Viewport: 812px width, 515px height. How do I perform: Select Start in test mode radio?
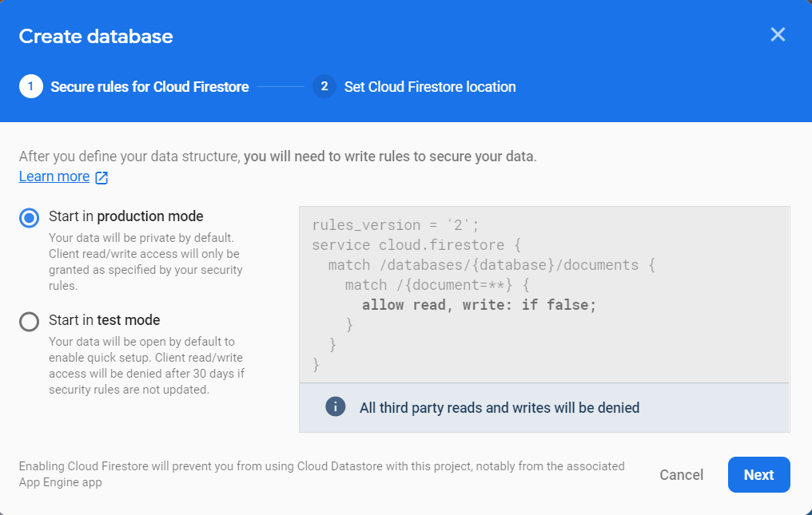tap(29, 322)
